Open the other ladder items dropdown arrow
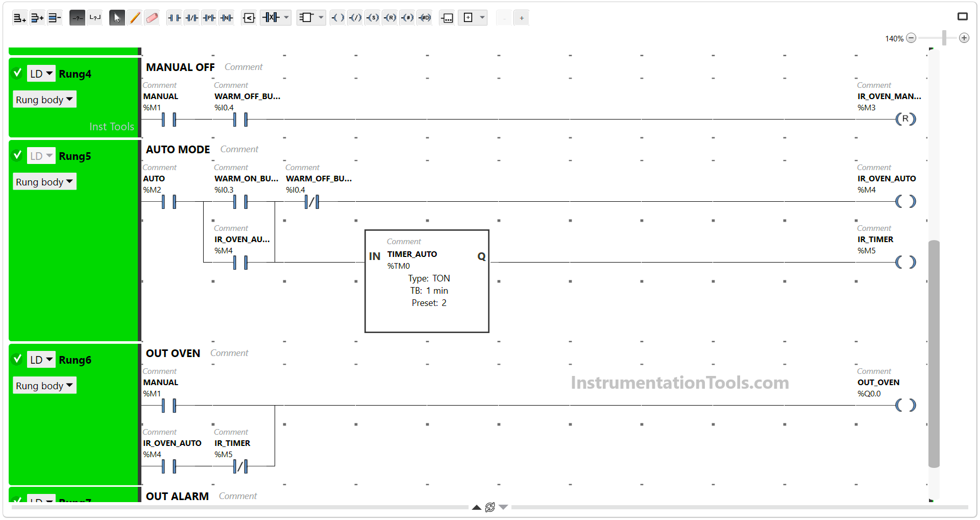Image resolution: width=980 pixels, height=520 pixels. tap(482, 18)
